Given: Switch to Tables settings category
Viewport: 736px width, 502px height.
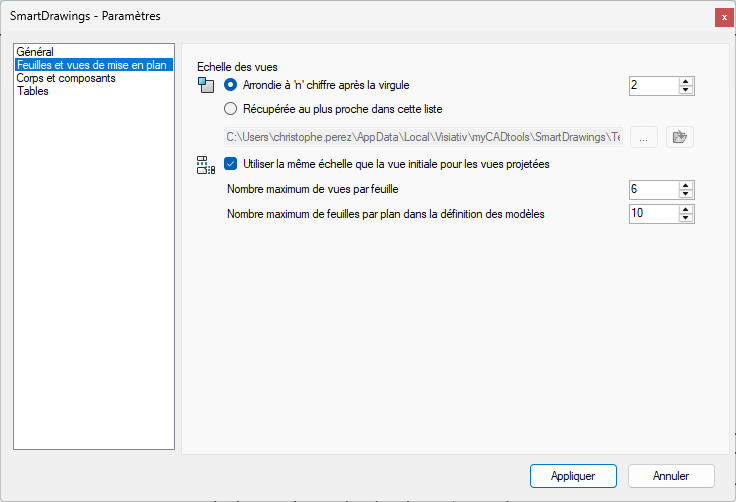Looking at the screenshot, I should pyautogui.click(x=33, y=90).
